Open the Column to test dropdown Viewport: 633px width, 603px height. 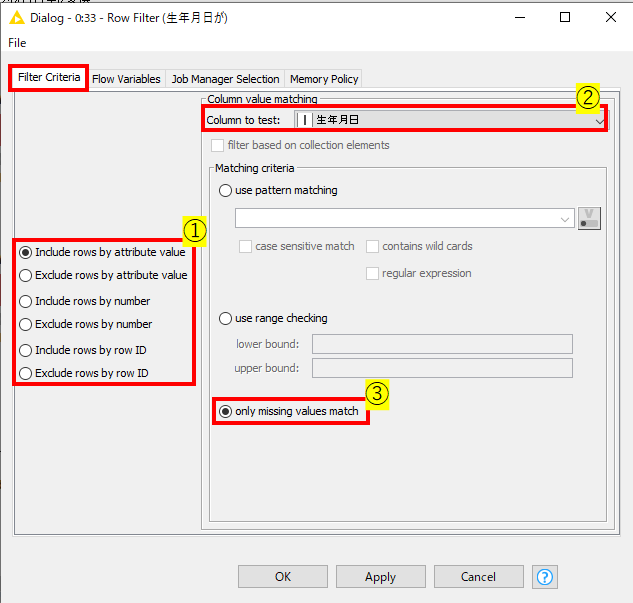click(450, 120)
